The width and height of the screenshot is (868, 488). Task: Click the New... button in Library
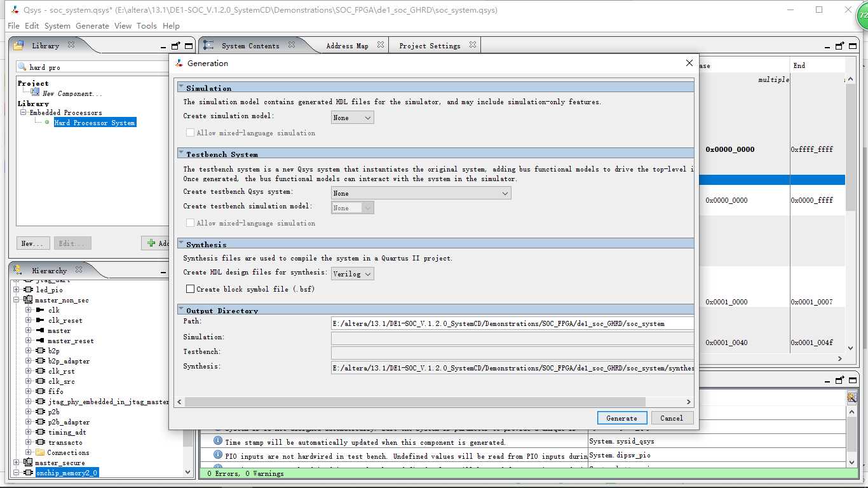[x=32, y=243]
